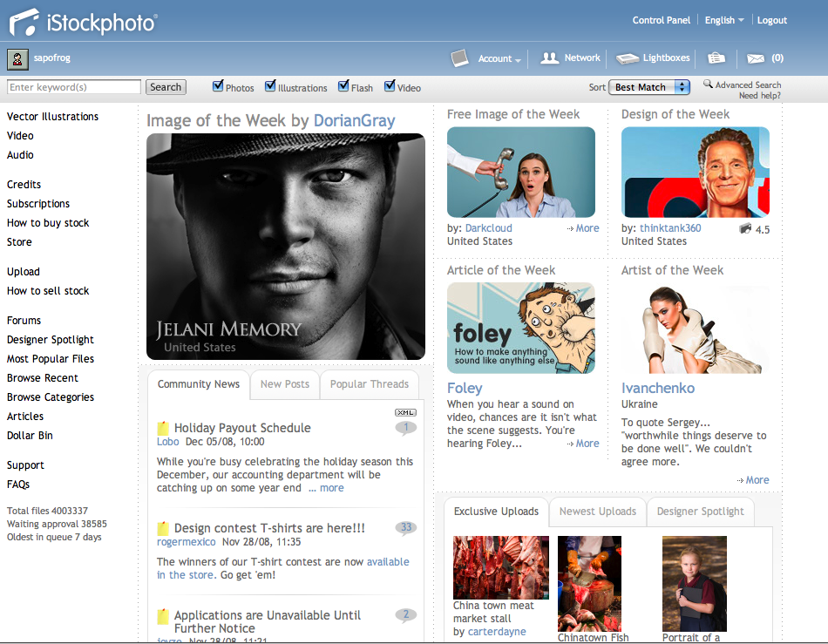Click the iStockphoto logo
The image size is (828, 644).
pos(83,22)
